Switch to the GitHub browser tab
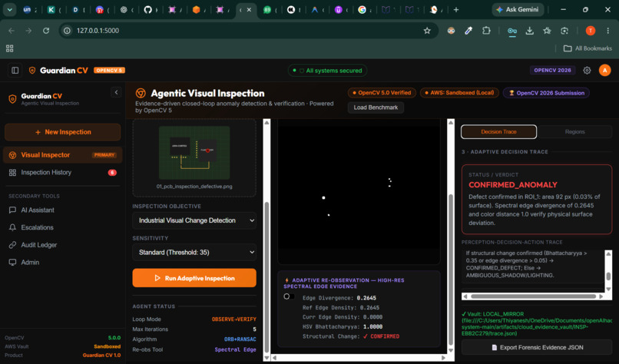Screen dimensions: 619x364 (x=148, y=9)
